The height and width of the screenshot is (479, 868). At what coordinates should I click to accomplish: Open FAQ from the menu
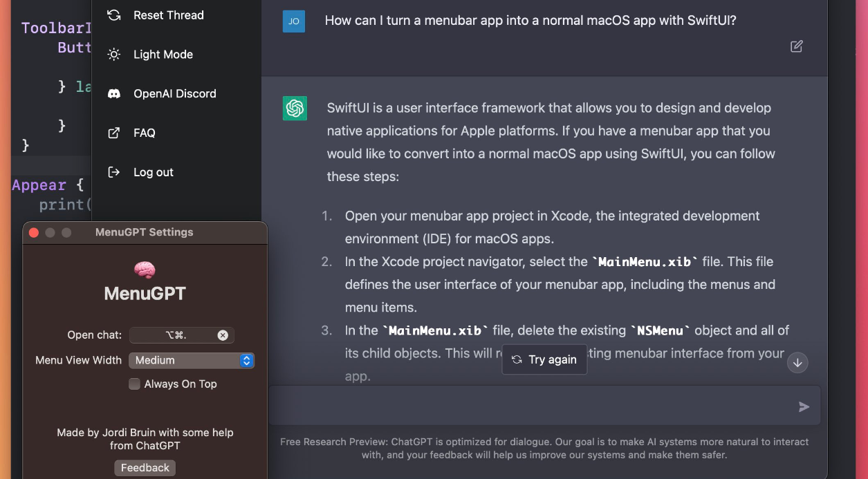[x=145, y=133]
